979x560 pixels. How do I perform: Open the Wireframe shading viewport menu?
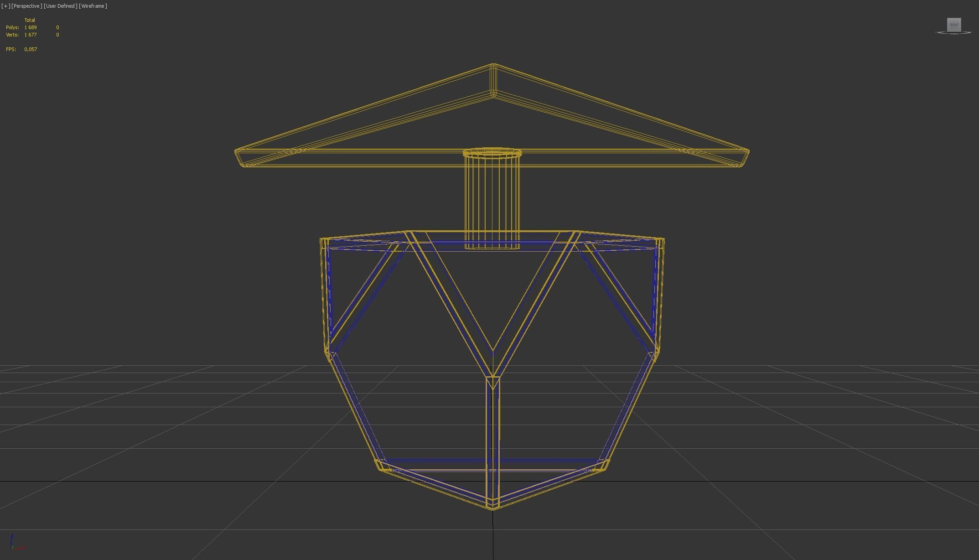click(93, 6)
